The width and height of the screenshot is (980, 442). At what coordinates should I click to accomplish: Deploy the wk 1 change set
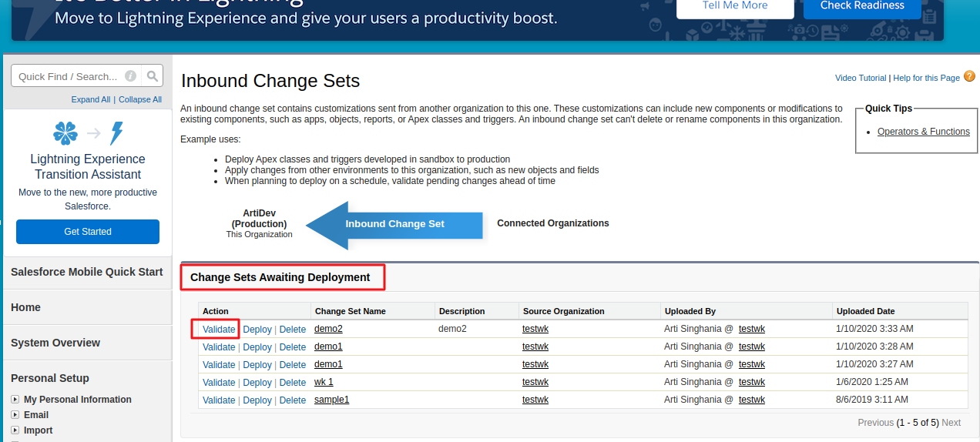pyautogui.click(x=257, y=383)
